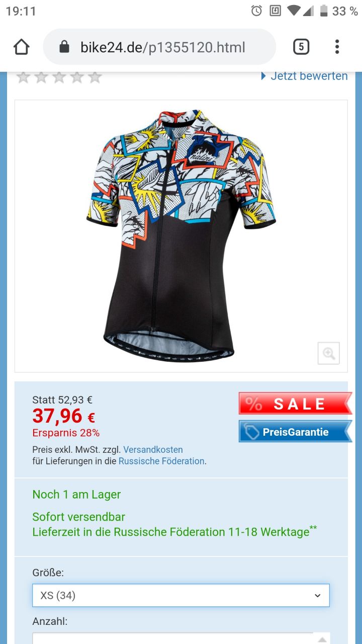The width and height of the screenshot is (362, 644).
Task: Open the Größe XS (34) dropdown
Action: (x=181, y=595)
